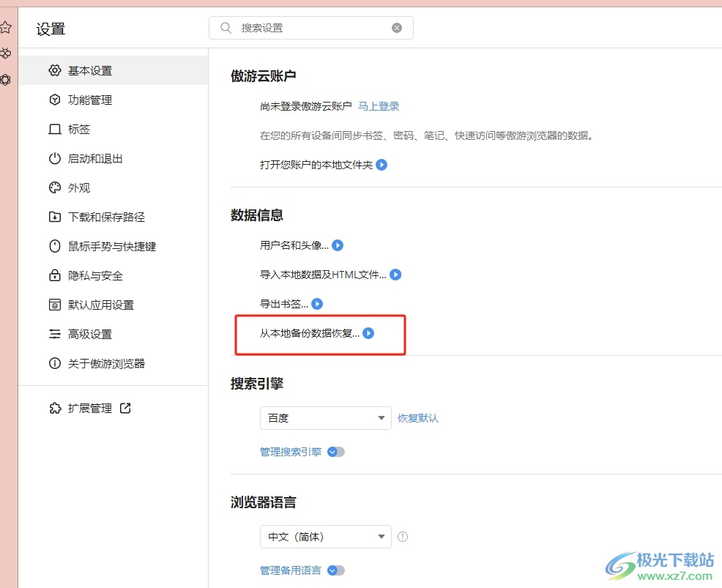Screen dimensions: 722x588
Task: Click the cube icon beside 功能管理
Action: pos(55,100)
